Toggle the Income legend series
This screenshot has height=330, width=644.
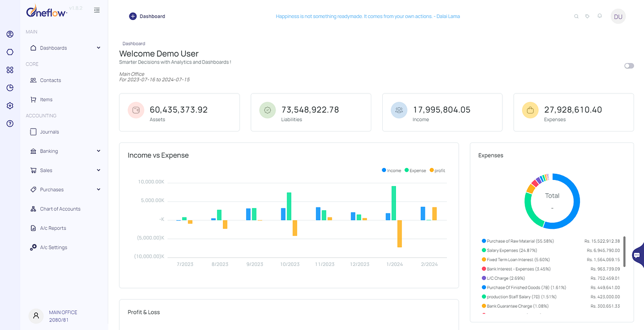tap(391, 170)
